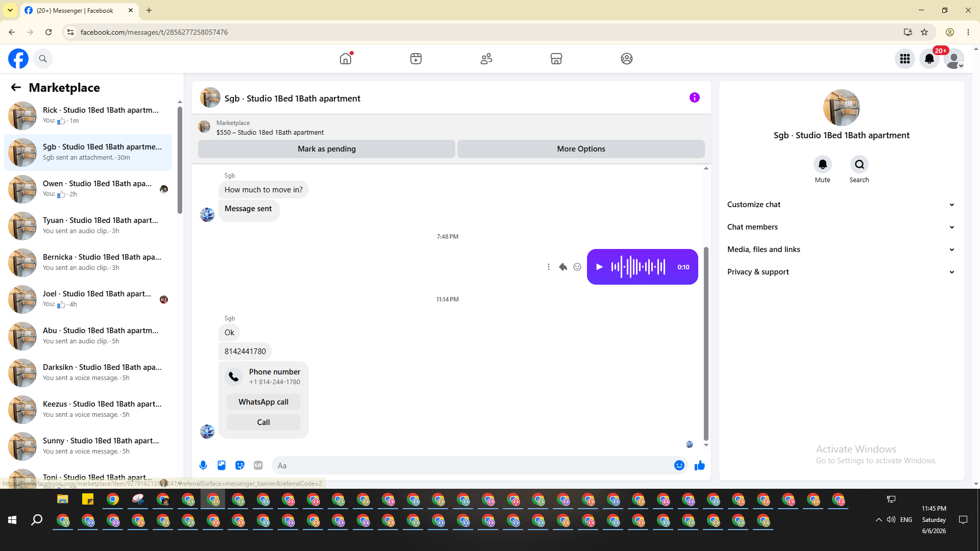Focus the message text field
980x551 pixels.
(x=474, y=465)
